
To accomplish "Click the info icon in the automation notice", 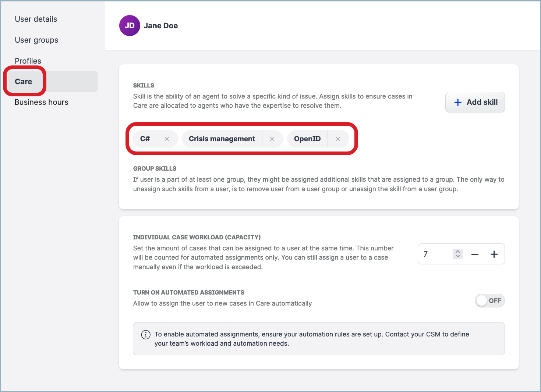I will pyautogui.click(x=145, y=335).
